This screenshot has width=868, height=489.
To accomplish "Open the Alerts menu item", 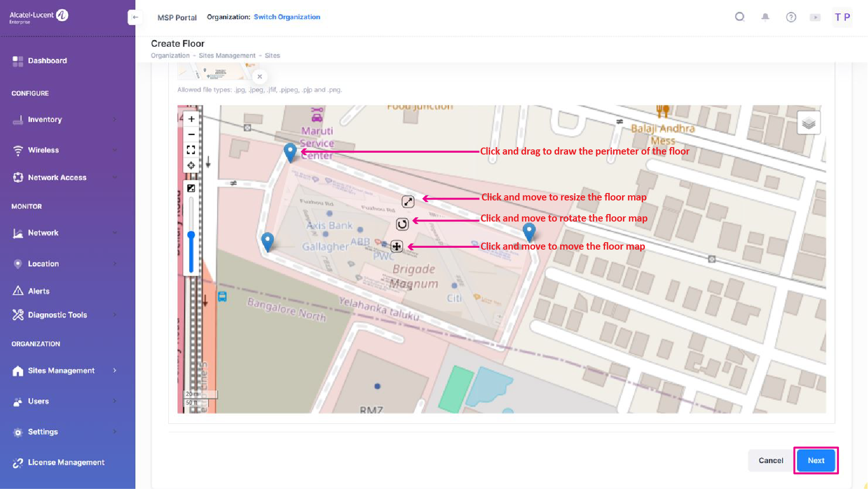I will (38, 291).
